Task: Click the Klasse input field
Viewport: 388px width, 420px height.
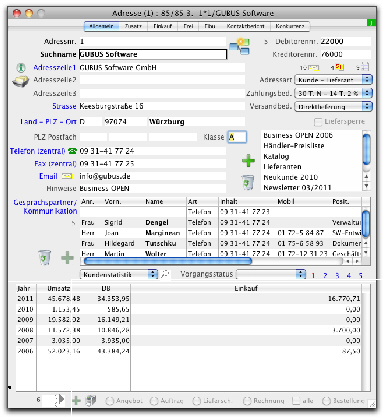Action: [x=237, y=137]
